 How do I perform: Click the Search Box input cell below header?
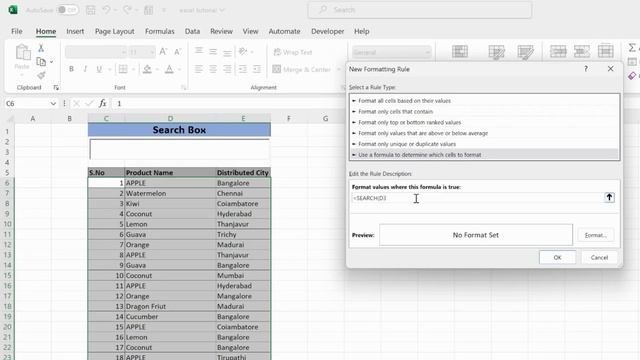pos(179,149)
